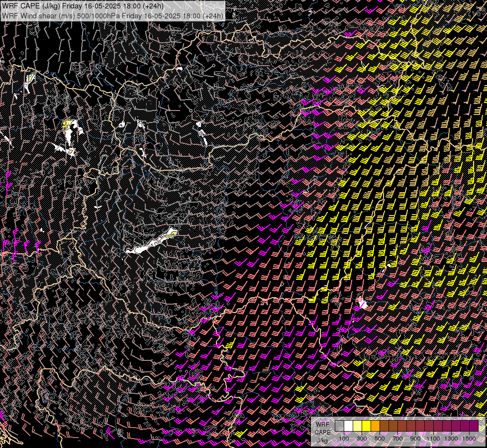487x448 pixels.
Task: Select the pale yellow CAPE legend swatch
Action: [358, 426]
